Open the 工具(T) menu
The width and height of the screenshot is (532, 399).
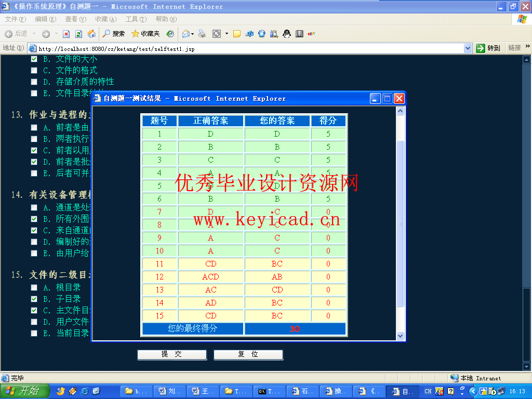point(136,19)
